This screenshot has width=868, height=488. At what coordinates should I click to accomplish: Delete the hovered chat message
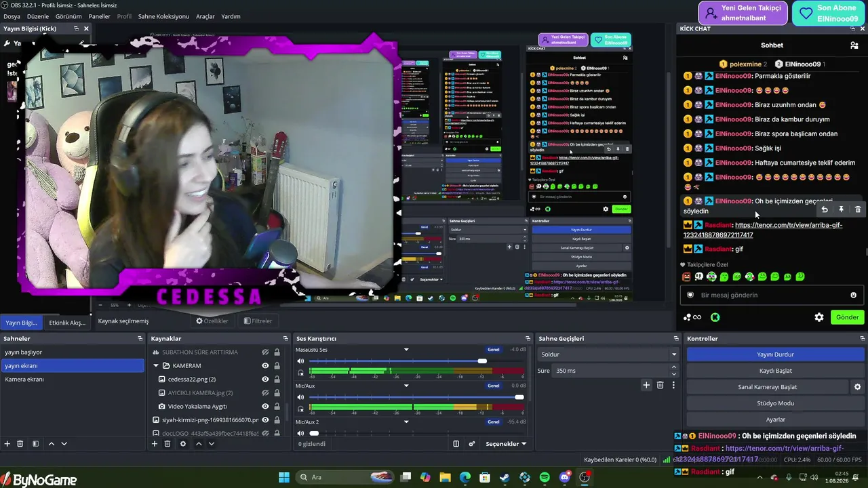[857, 210]
